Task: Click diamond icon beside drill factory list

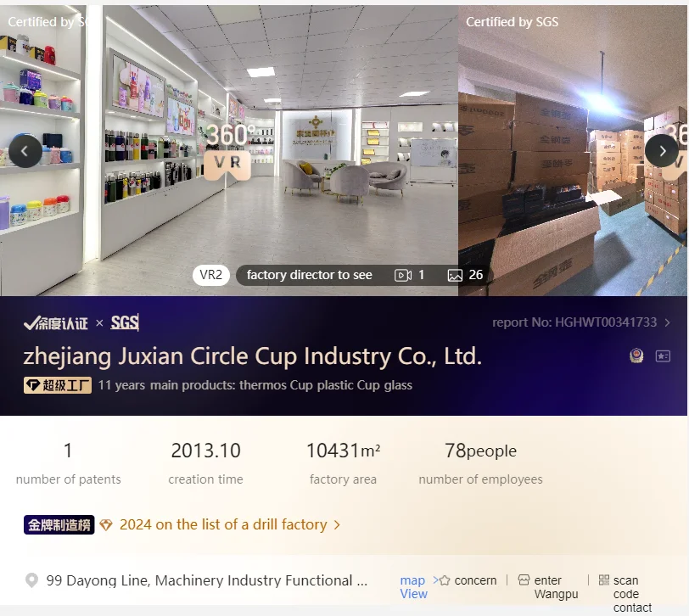Action: click(106, 524)
